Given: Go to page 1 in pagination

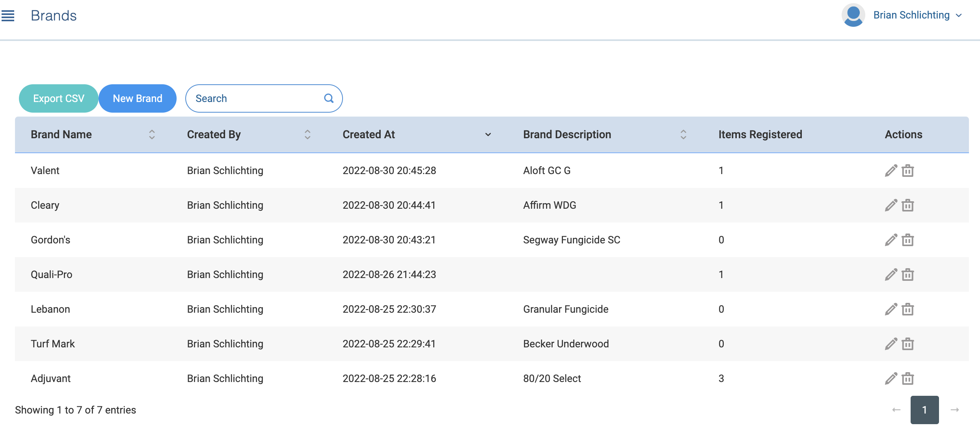Looking at the screenshot, I should 924,410.
